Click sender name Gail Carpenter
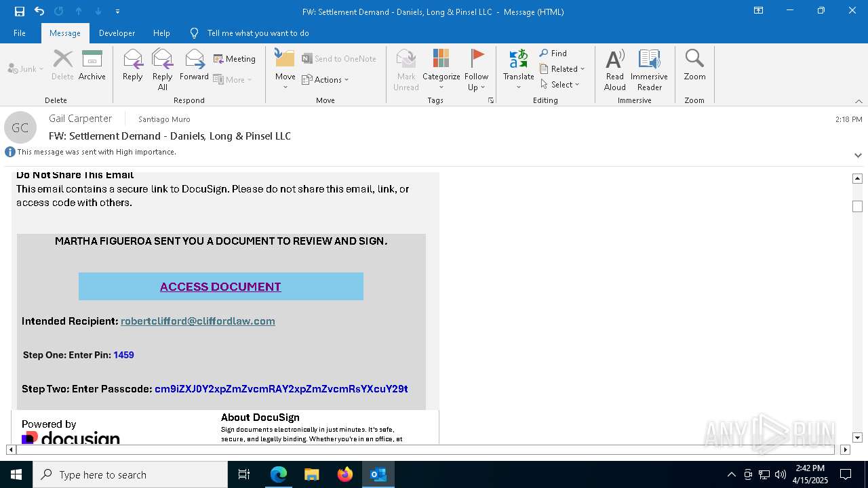The height and width of the screenshot is (488, 868). (x=80, y=119)
